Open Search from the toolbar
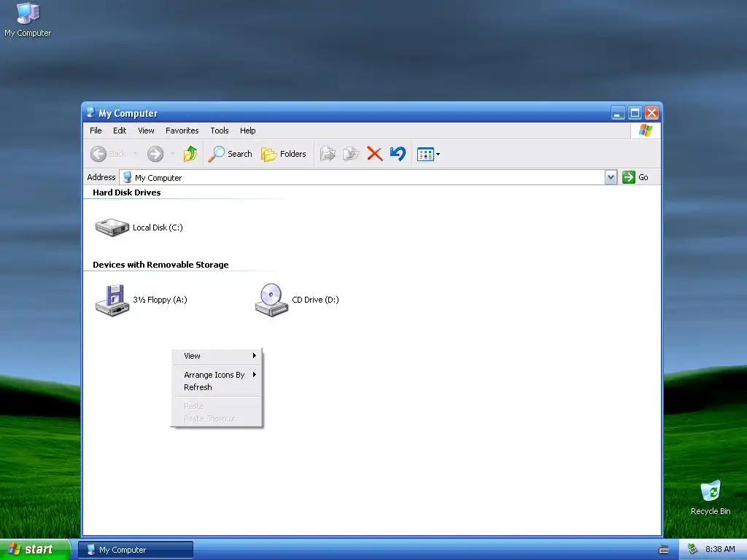The width and height of the screenshot is (747, 560). click(230, 154)
